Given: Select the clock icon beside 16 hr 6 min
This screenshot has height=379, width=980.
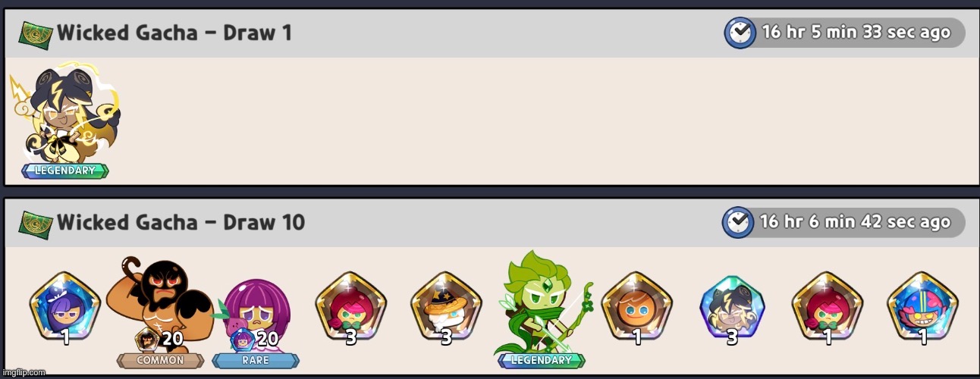Looking at the screenshot, I should (739, 223).
